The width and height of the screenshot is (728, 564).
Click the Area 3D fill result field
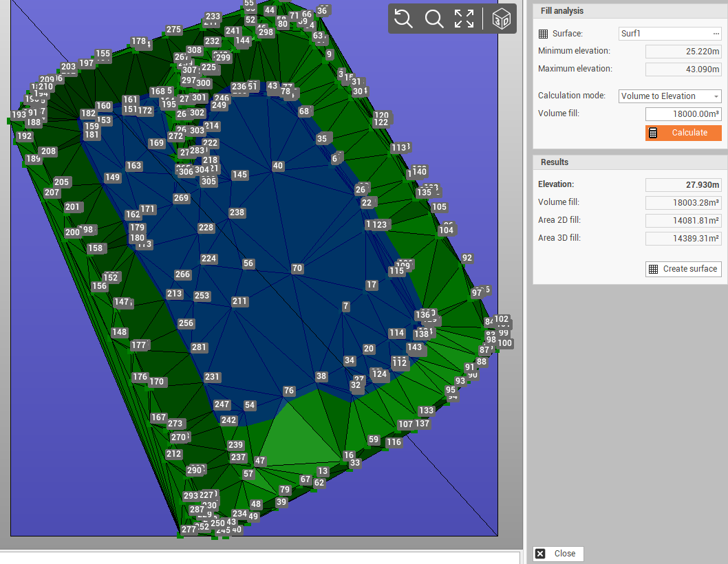pyautogui.click(x=683, y=239)
